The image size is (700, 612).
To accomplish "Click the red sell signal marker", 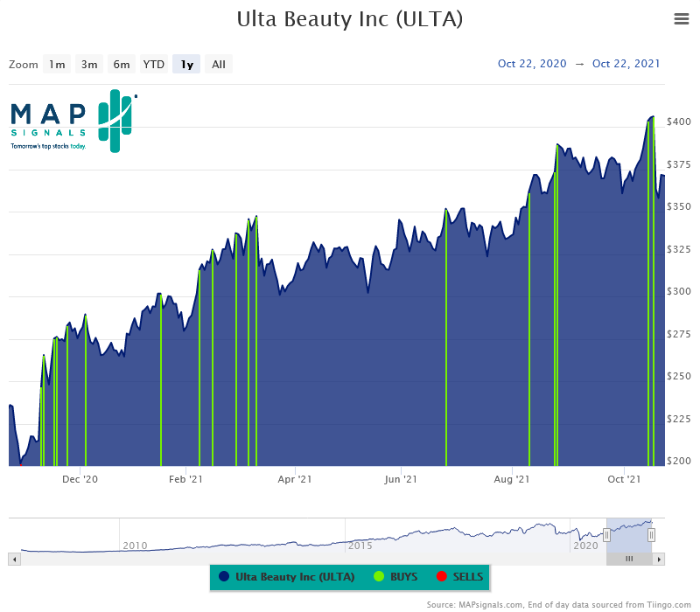I will click(x=21, y=465).
